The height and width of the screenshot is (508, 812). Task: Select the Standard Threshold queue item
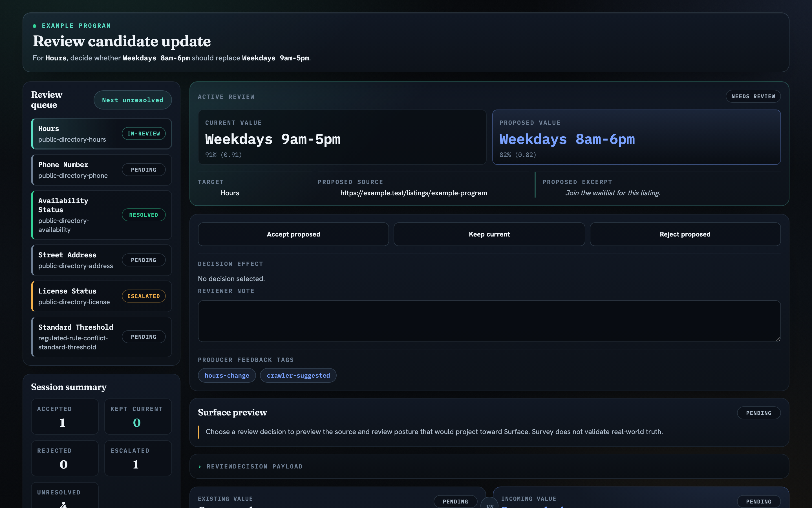tap(101, 337)
